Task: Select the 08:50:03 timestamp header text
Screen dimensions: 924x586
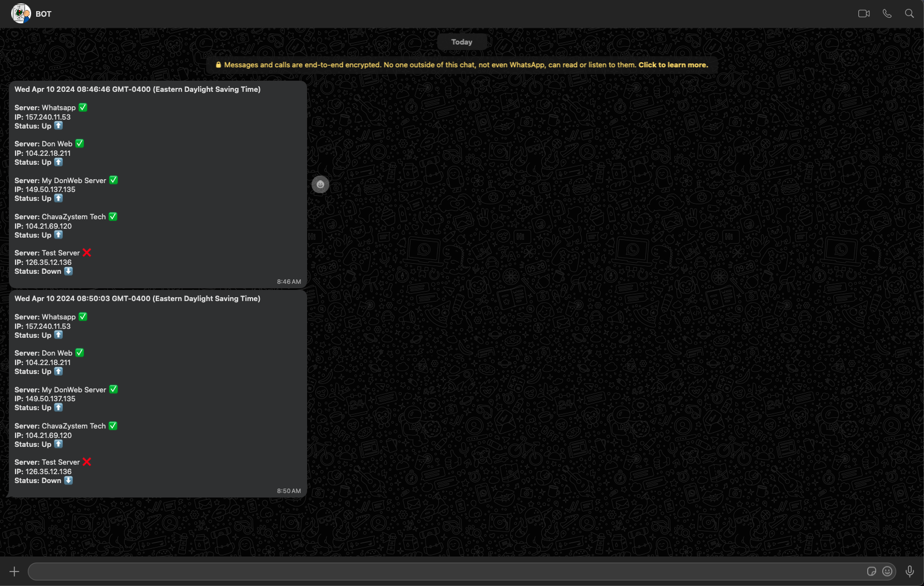Action: pos(137,299)
